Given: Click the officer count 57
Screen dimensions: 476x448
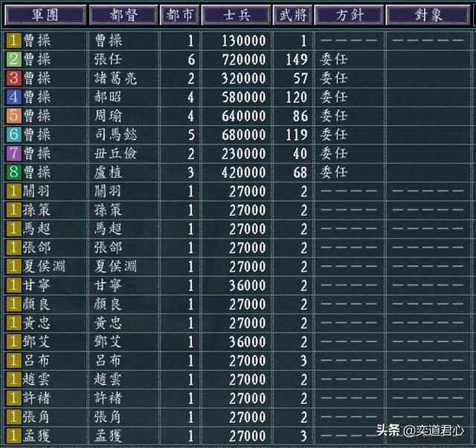Looking at the screenshot, I should pos(300,78).
